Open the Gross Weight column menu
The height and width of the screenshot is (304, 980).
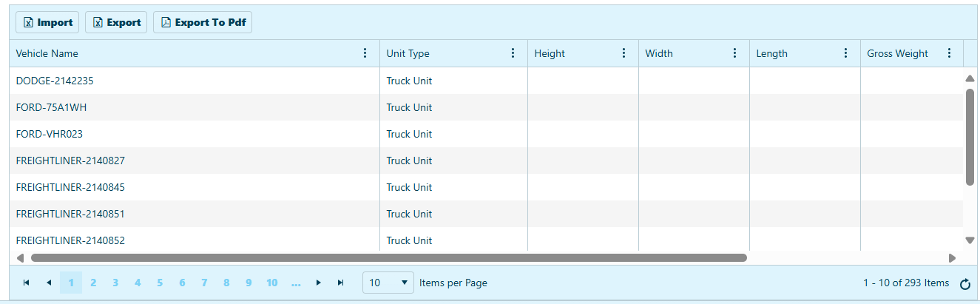[949, 53]
